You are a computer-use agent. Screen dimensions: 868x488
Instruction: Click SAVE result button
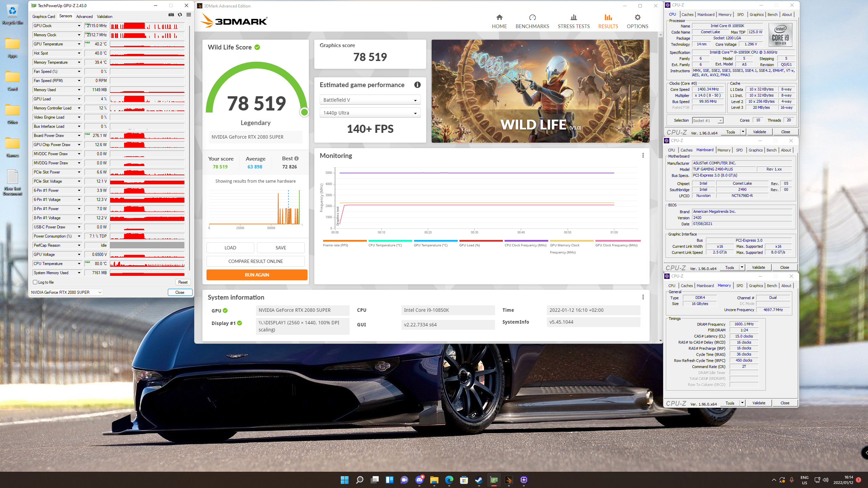point(281,248)
